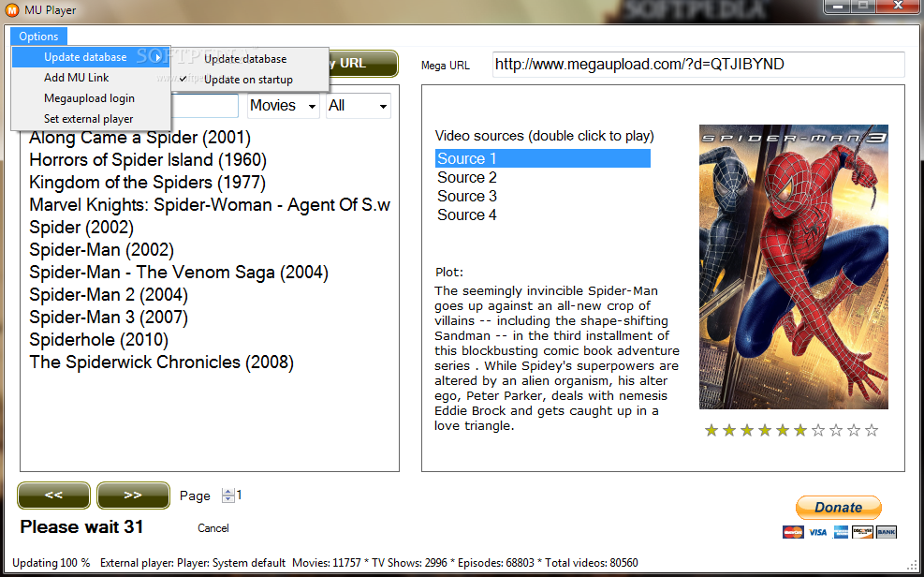The width and height of the screenshot is (924, 577).
Task: Click the partially hidden URL button
Action: pyautogui.click(x=361, y=63)
